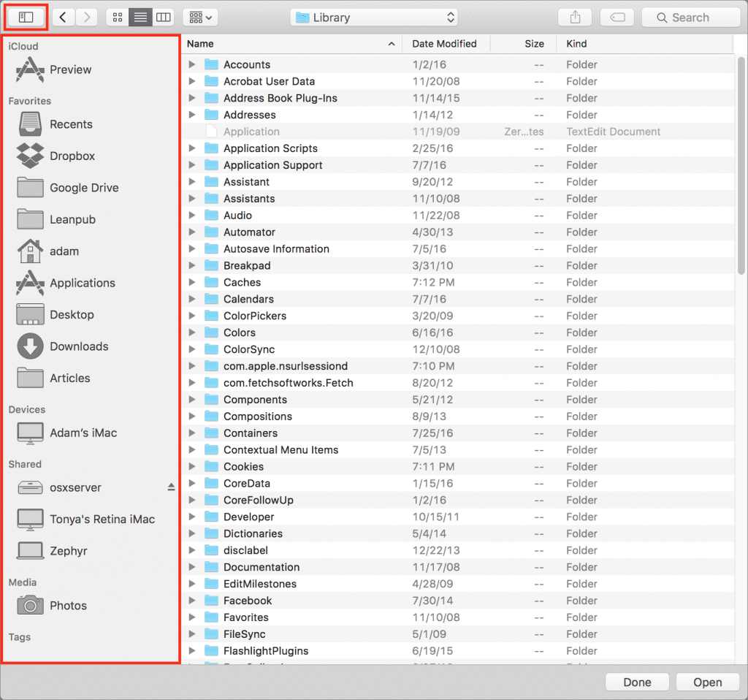The height and width of the screenshot is (700, 748).
Task: Go to the adam home folder
Action: [64, 251]
